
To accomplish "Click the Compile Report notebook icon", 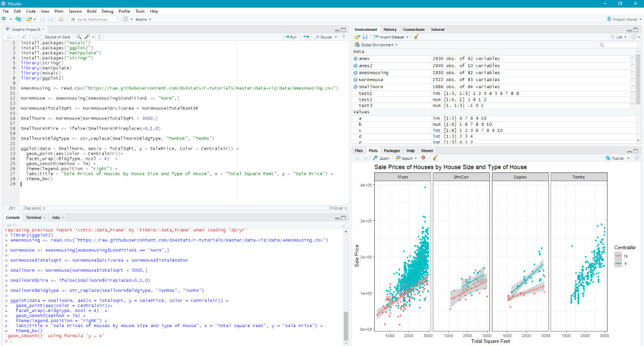I will click(101, 37).
